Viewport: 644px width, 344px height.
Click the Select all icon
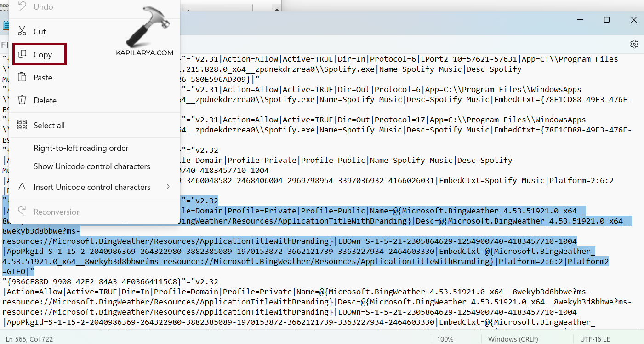tap(22, 125)
